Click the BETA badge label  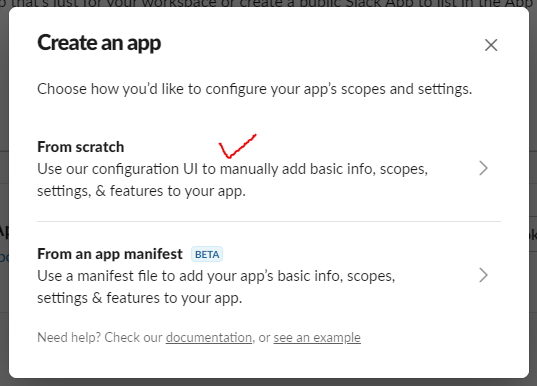click(207, 254)
